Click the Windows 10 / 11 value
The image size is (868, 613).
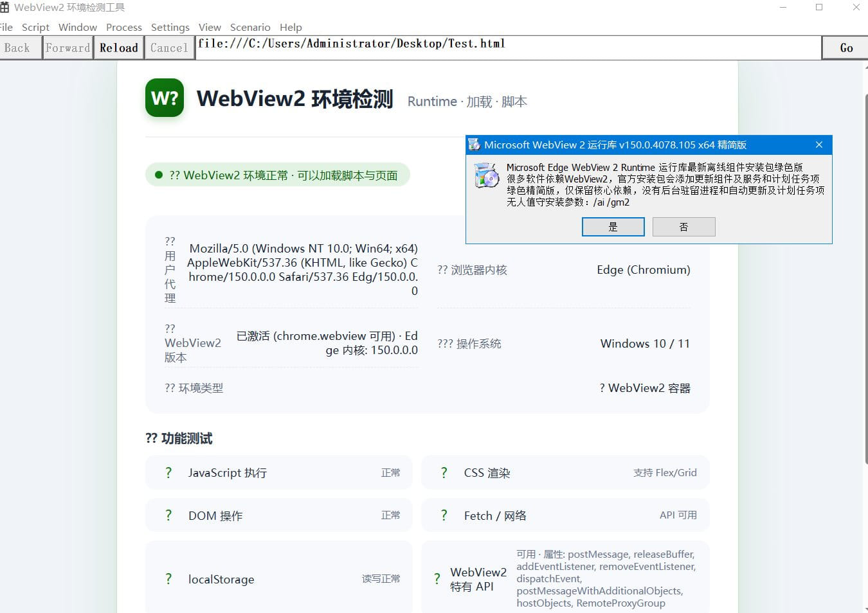click(645, 344)
